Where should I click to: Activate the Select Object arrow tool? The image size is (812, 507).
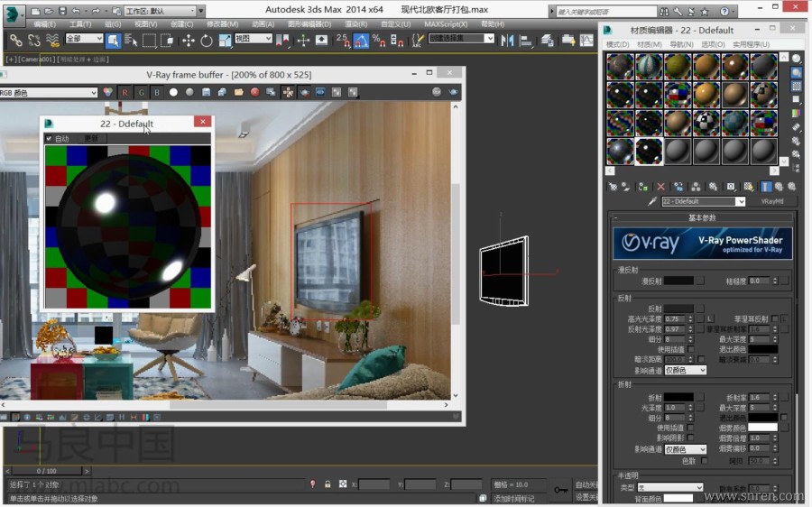pos(113,40)
